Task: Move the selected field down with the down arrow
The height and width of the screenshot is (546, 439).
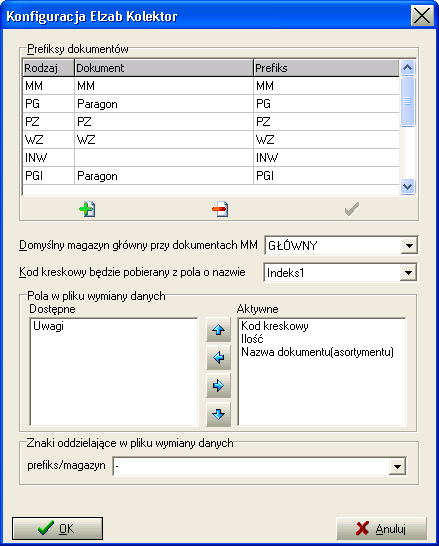Action: pyautogui.click(x=218, y=414)
